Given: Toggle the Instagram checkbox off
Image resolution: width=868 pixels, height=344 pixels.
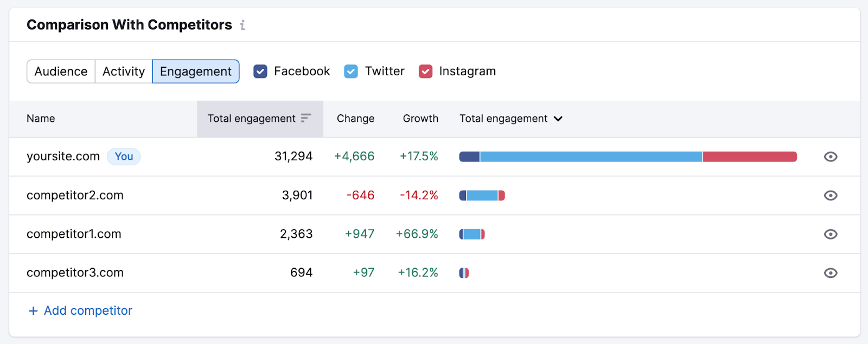Looking at the screenshot, I should click(426, 71).
